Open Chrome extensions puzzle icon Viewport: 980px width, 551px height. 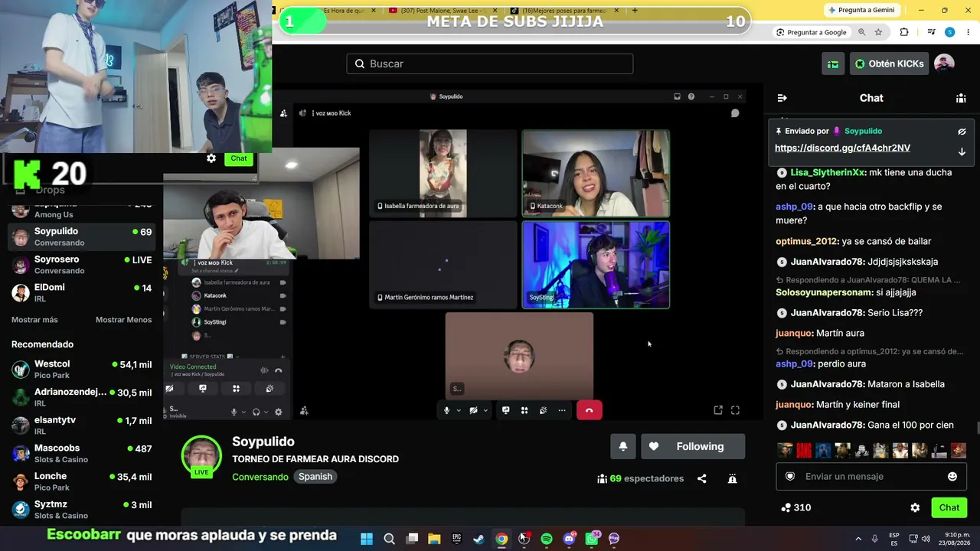(904, 32)
